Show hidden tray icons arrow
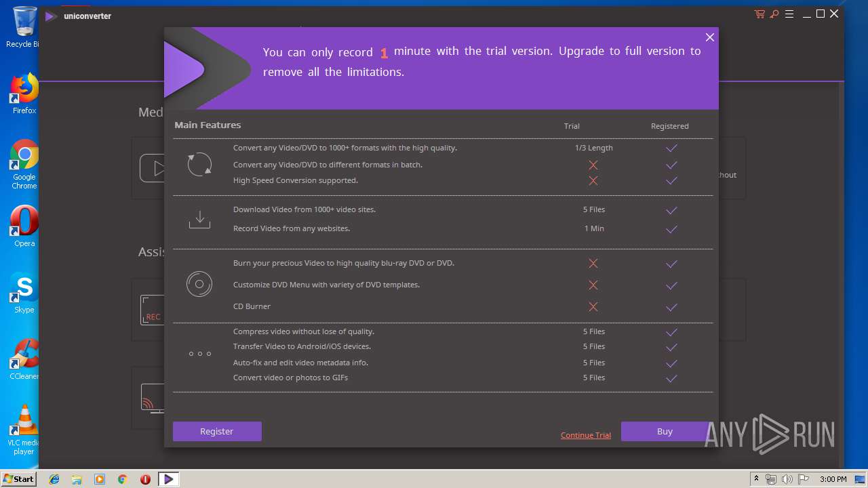Viewport: 868px width, 488px height. [x=757, y=479]
